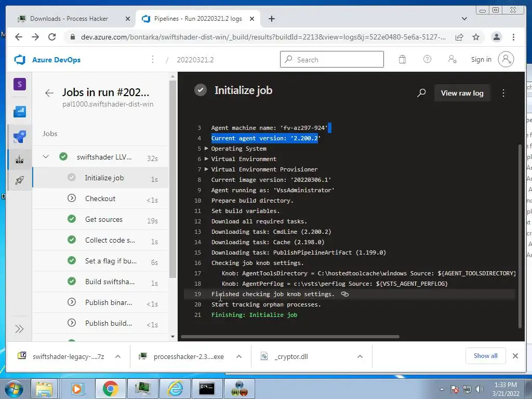
Task: Open Boards icon in left sidebar
Action: click(20, 112)
